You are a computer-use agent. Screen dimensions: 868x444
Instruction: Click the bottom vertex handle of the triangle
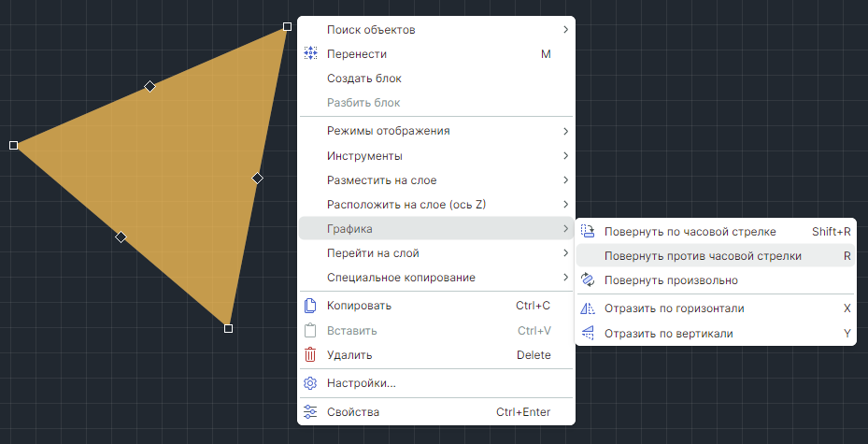pos(228,328)
